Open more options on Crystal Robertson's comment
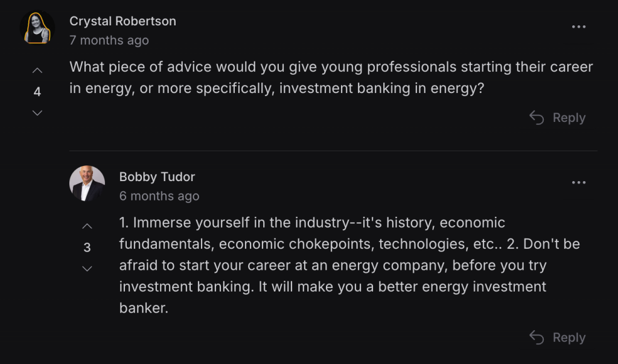This screenshot has width=618, height=364. tap(579, 27)
